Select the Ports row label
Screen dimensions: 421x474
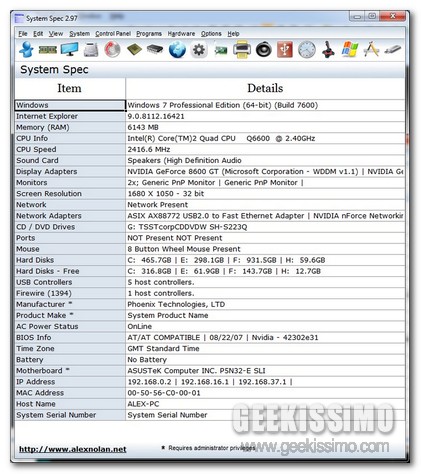(x=70, y=238)
